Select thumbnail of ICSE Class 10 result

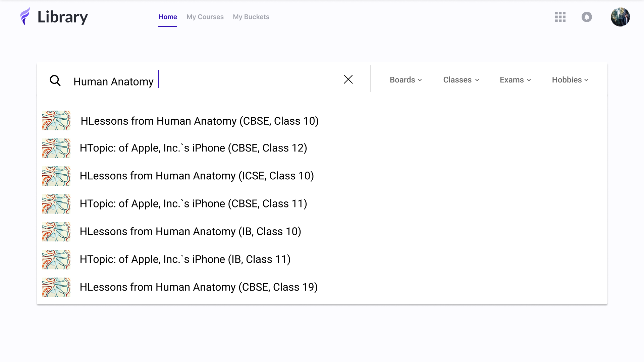(x=56, y=176)
